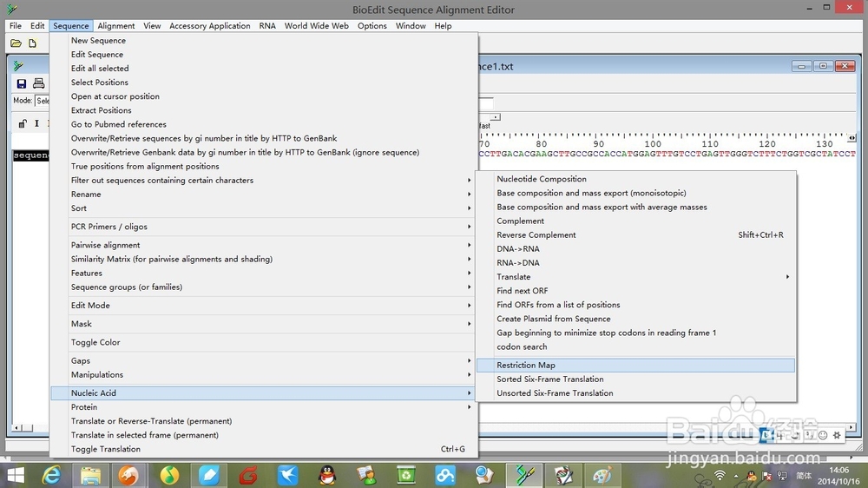The height and width of the screenshot is (488, 868).
Task: Open the Options menu
Action: [372, 26]
